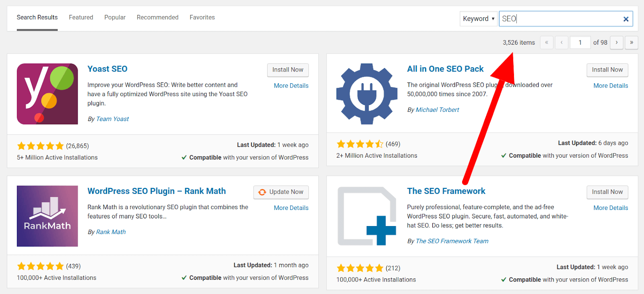
Task: Install The SEO Framework plugin
Action: [607, 192]
